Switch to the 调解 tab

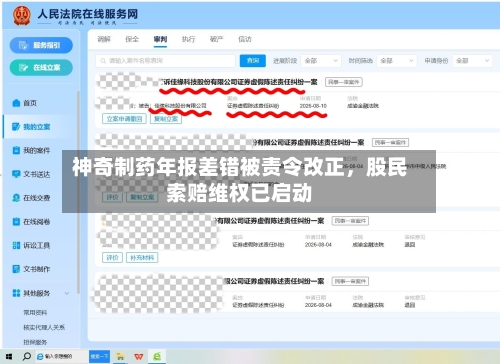click(x=104, y=39)
